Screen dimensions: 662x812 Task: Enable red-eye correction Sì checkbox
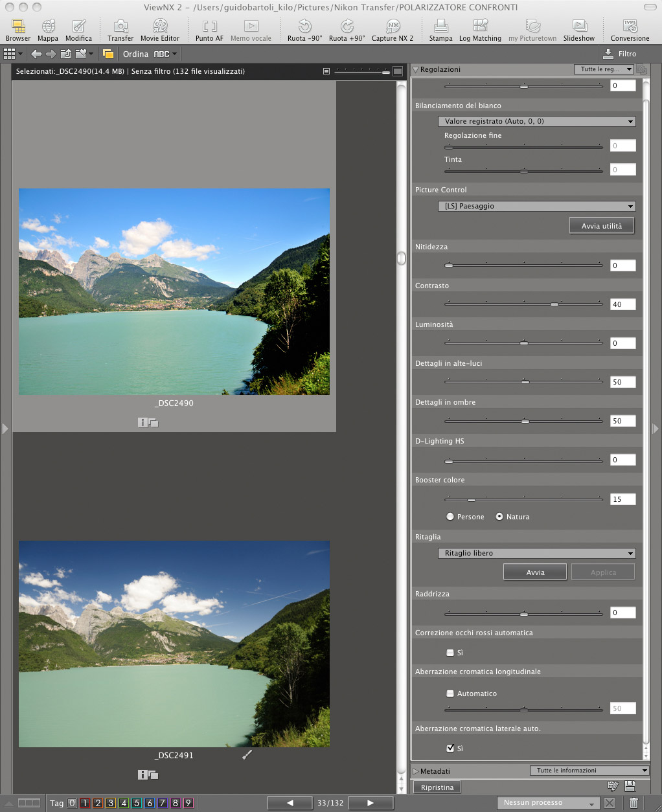point(450,653)
